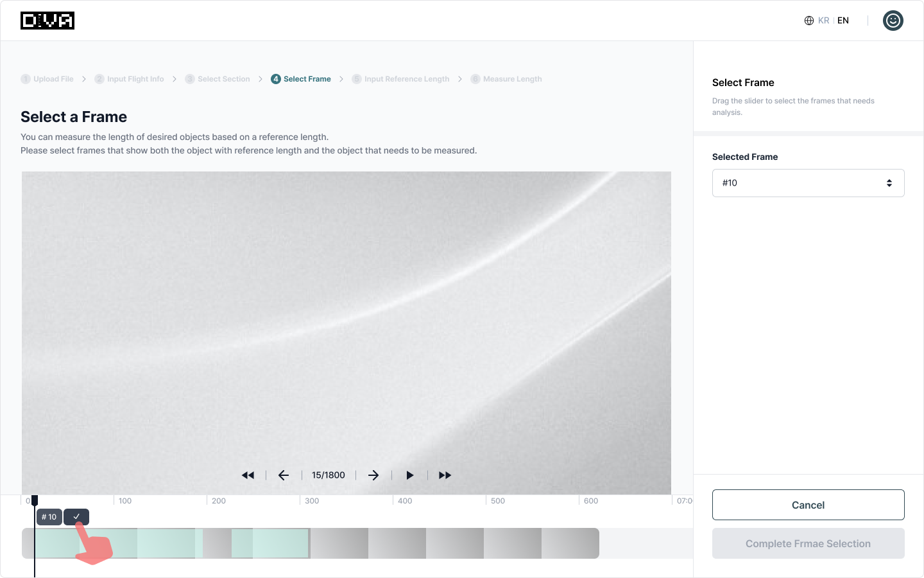Step back one frame with left arrow

(284, 475)
